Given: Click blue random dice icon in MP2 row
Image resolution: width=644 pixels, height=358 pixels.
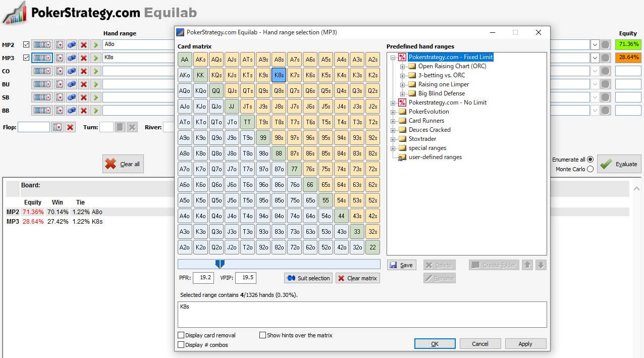Looking at the screenshot, I should click(x=72, y=44).
